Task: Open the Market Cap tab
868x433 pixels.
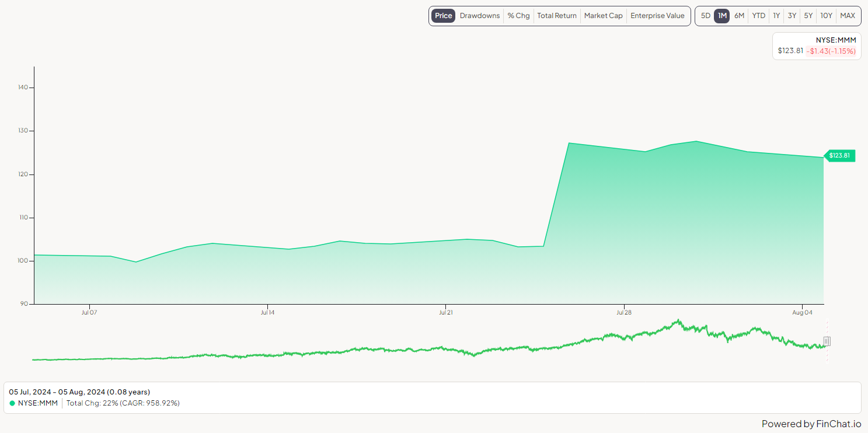Action: click(604, 16)
